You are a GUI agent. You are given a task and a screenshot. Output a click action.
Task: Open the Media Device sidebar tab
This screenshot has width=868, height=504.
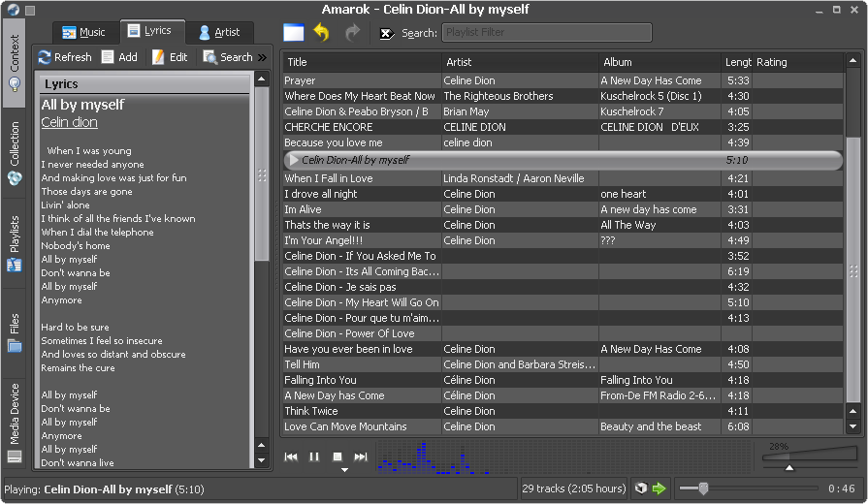14,423
